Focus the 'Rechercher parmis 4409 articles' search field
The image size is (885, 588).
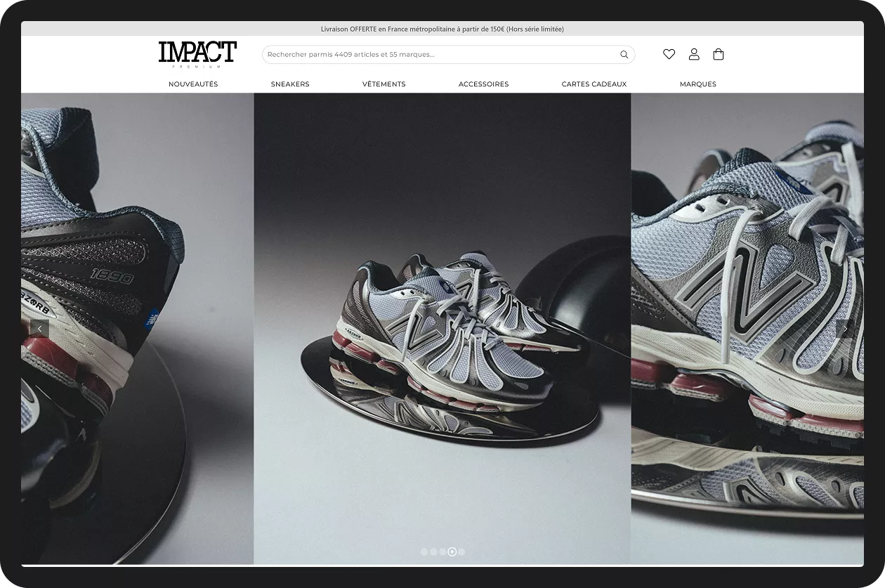448,55
